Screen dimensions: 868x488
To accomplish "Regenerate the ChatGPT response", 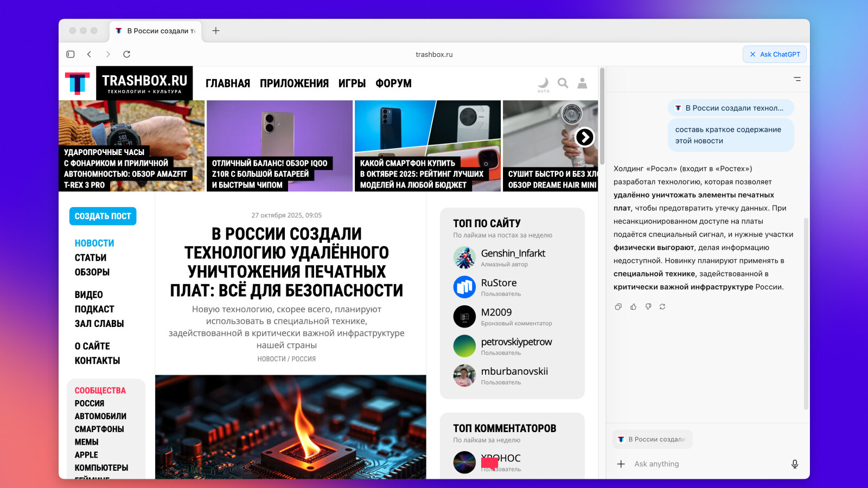I will (662, 307).
